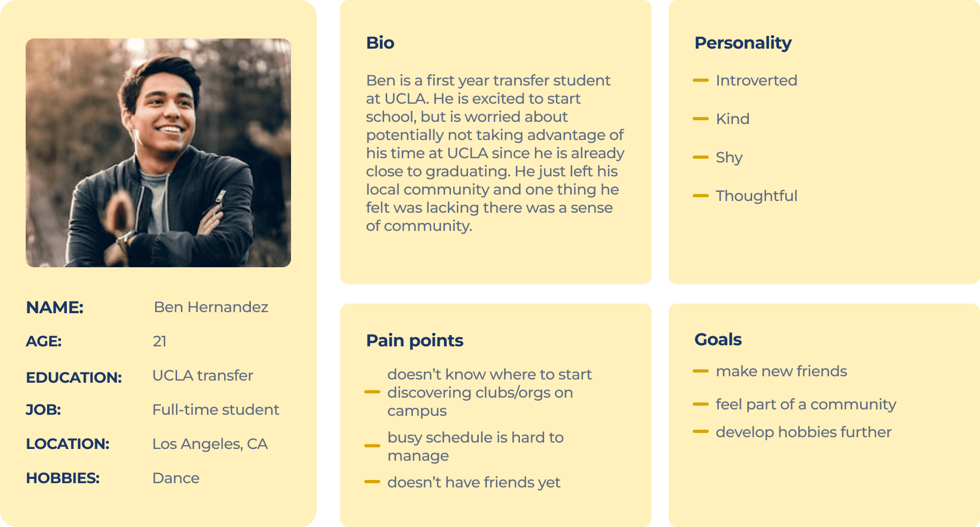Click the dash beside 'feel part of a community'
This screenshot has width=980, height=527.
point(700,404)
